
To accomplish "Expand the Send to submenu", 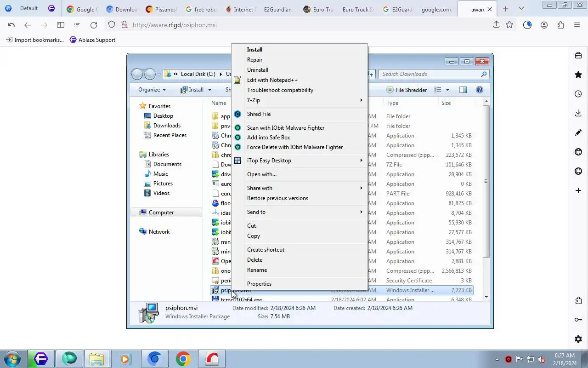I will (299, 212).
